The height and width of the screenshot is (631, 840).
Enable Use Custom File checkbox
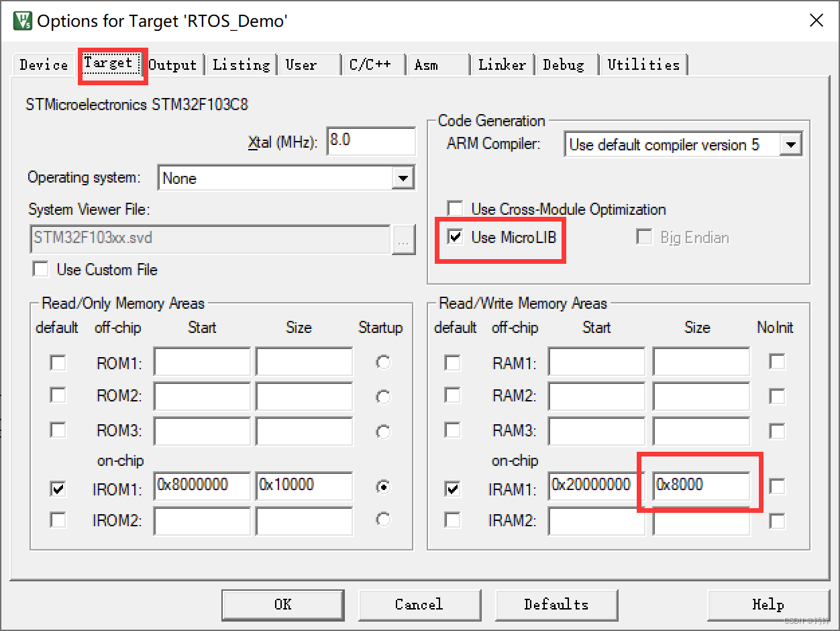tap(42, 270)
